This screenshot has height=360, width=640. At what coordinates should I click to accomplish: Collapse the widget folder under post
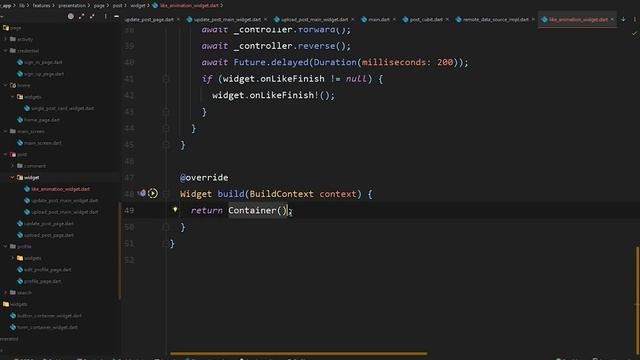(x=13, y=178)
